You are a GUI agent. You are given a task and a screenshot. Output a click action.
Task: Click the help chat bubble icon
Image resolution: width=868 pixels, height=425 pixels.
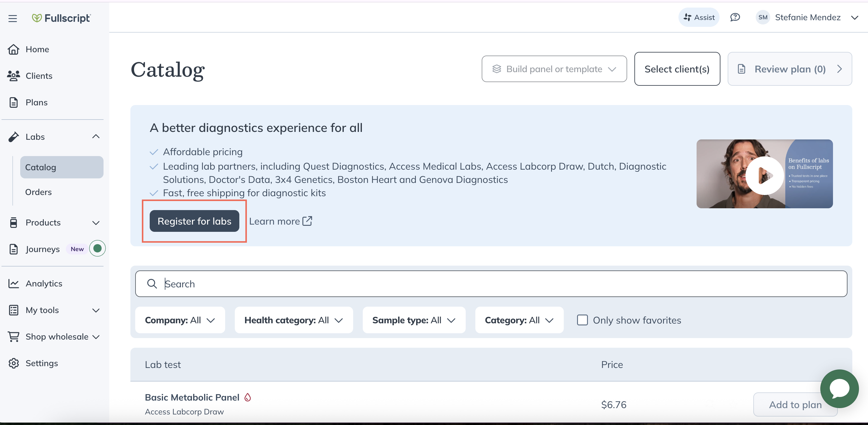click(735, 17)
